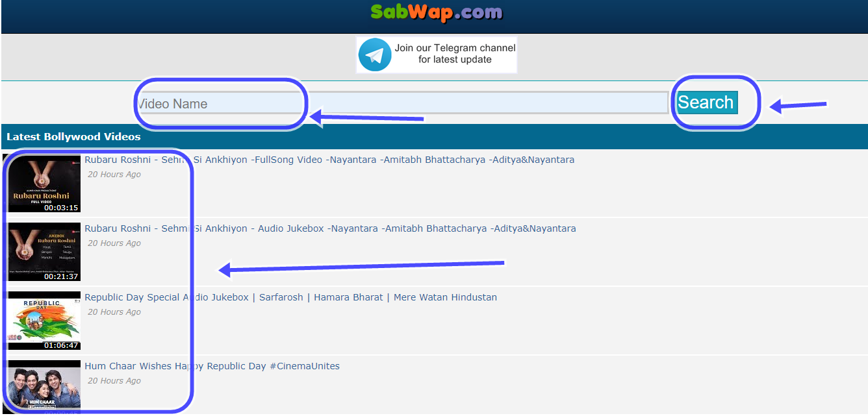Image resolution: width=868 pixels, height=416 pixels.
Task: Open the Hum Chaar Wishes Happy Republic Day link
Action: 212,366
